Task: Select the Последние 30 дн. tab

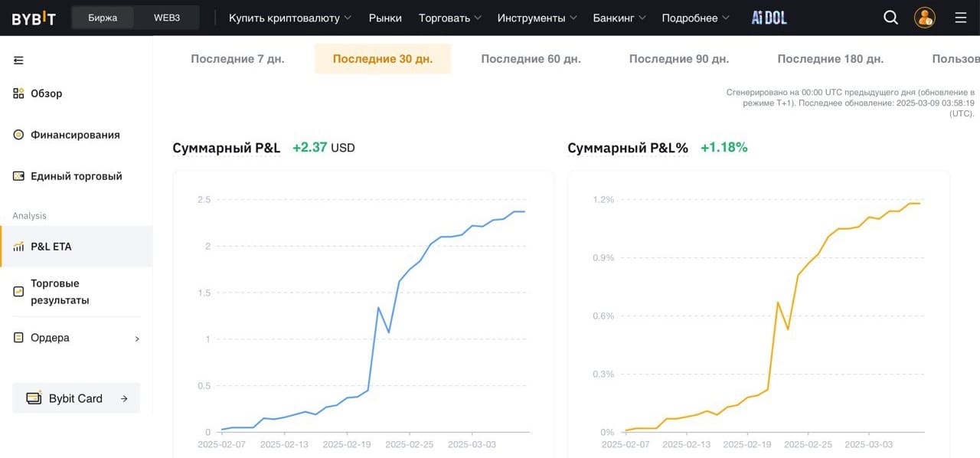Action: [x=383, y=59]
